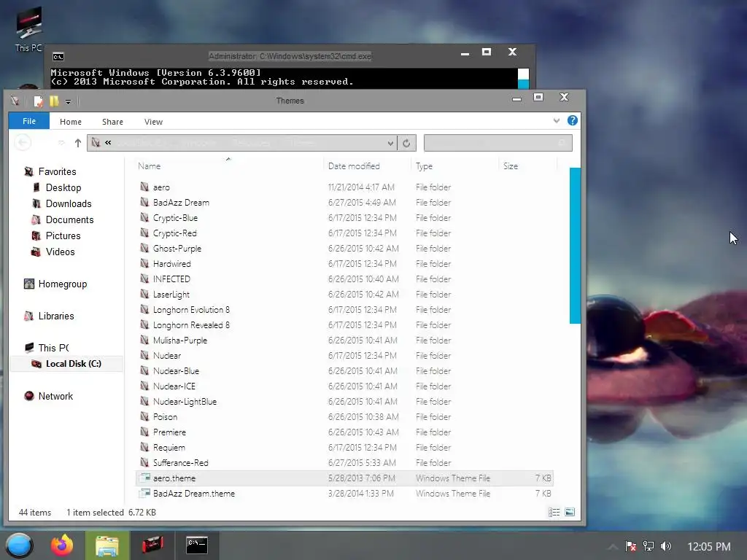Select the Cryptic-Blue folder icon
Image resolution: width=747 pixels, height=560 pixels.
145,217
